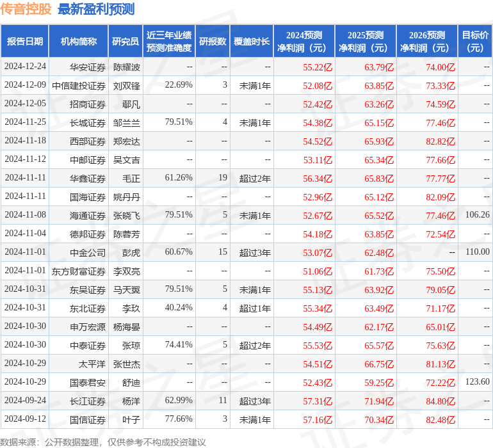The image size is (493, 448).
Task: Click analyst name 刘双锋
Action: tap(127, 86)
